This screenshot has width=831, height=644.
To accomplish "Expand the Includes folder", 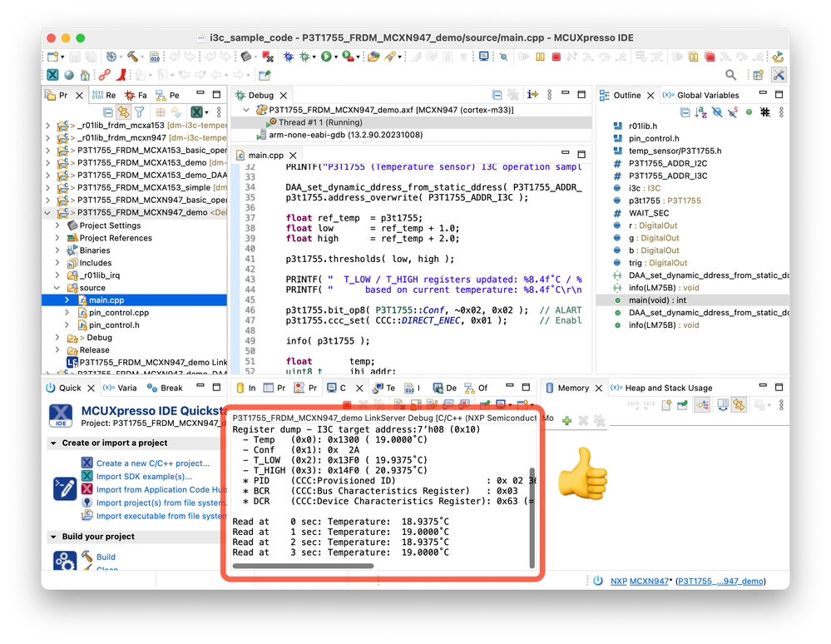I will [x=57, y=263].
